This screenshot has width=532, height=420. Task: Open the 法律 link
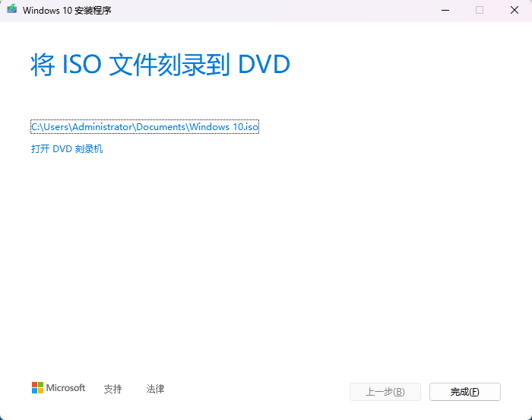[155, 389]
